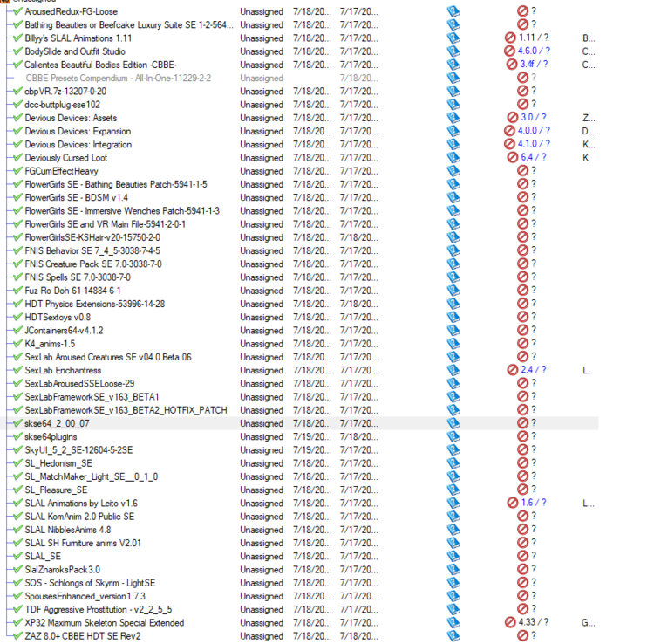
Task: Click the red no-version icon for Billyy's SLAL Animations
Action: pos(510,38)
